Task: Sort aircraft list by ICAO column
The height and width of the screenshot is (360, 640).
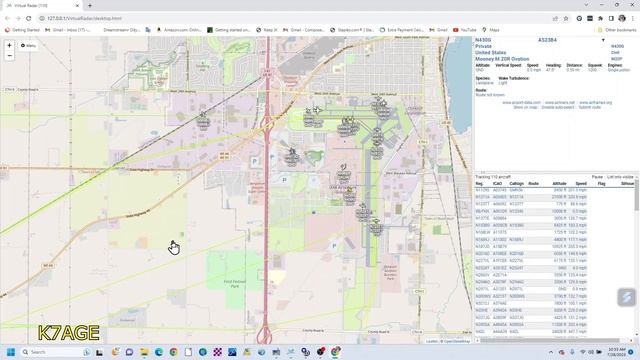Action: [x=497, y=184]
